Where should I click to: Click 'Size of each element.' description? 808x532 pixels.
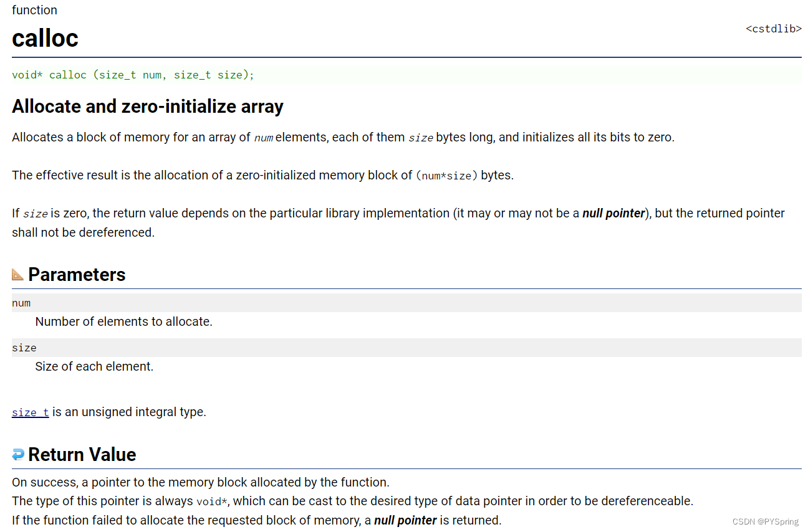(94, 366)
